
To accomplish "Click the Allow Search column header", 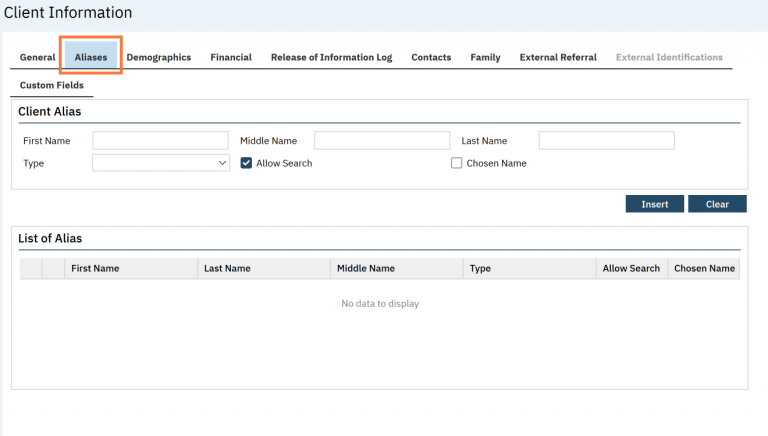I will pyautogui.click(x=631, y=268).
